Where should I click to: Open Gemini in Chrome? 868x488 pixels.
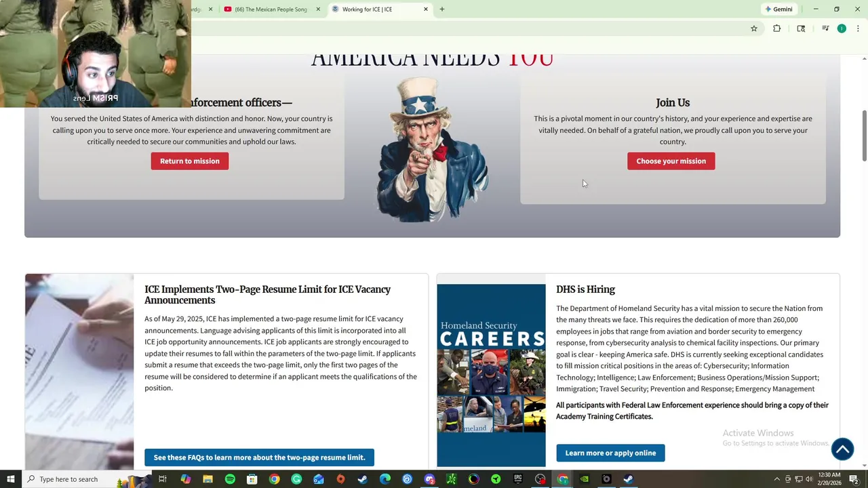click(778, 9)
